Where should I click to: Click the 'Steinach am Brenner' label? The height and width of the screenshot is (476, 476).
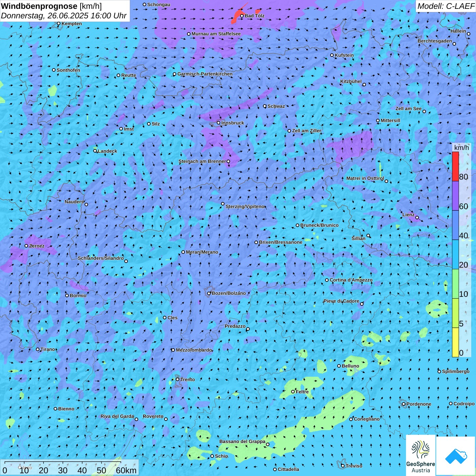(202, 161)
